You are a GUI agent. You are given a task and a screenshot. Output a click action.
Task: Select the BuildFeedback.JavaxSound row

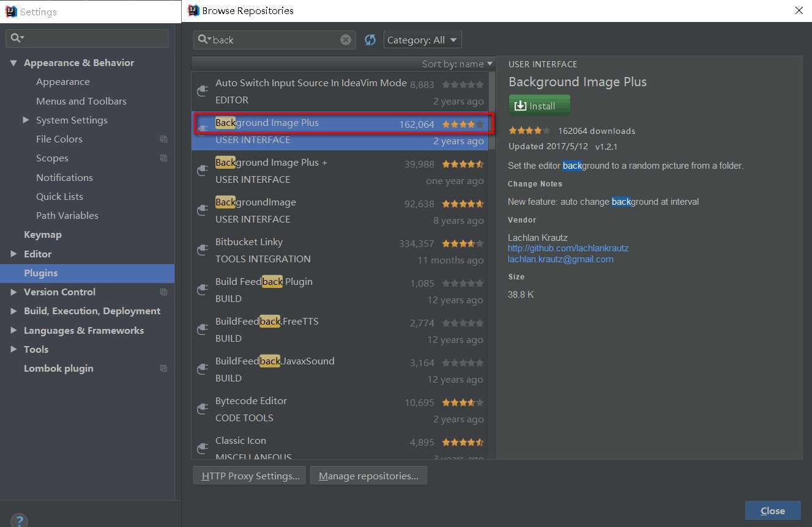pyautogui.click(x=340, y=369)
